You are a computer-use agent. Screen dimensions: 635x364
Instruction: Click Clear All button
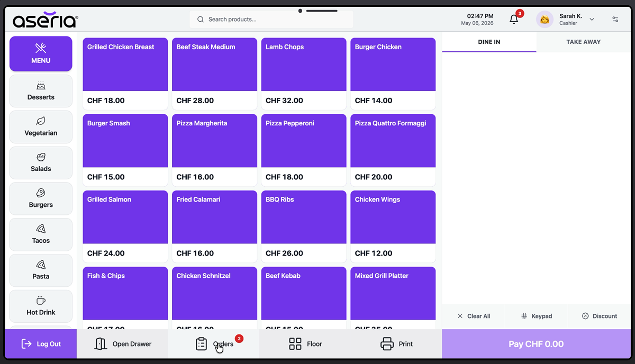(x=474, y=316)
